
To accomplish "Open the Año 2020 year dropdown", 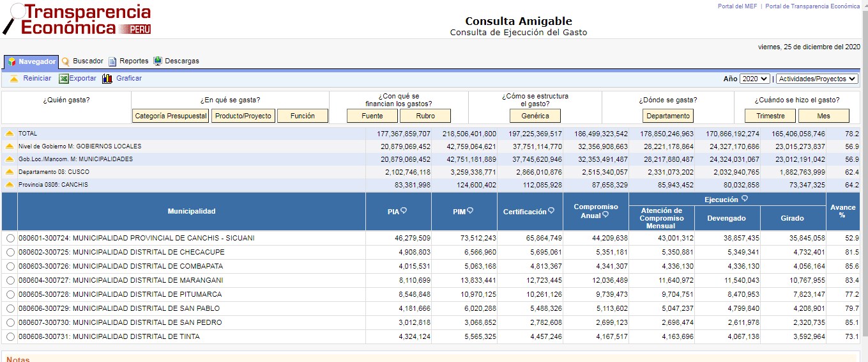I will (x=754, y=79).
